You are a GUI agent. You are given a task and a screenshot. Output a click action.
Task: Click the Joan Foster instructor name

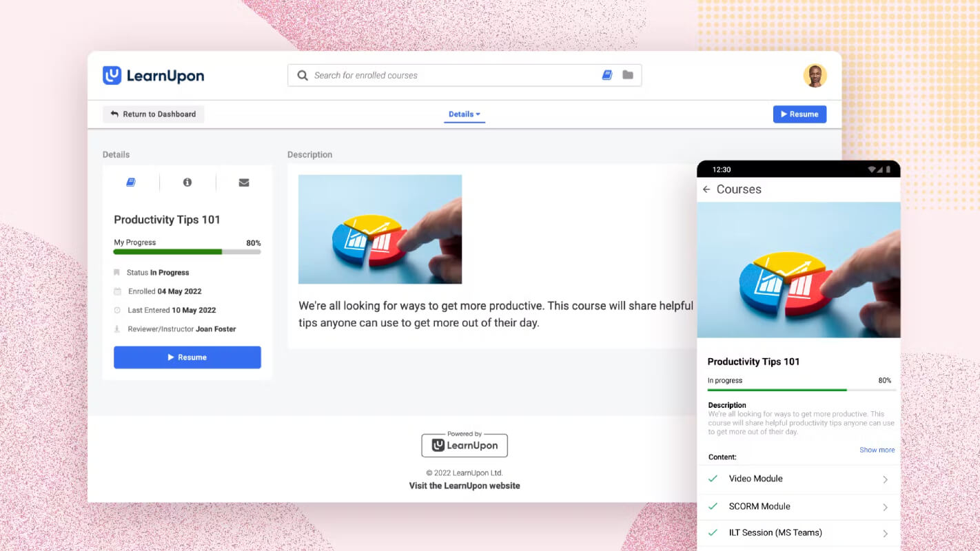tap(216, 329)
